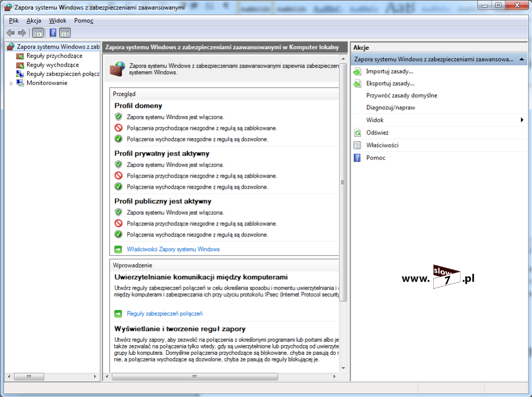Click the Eksportuj zasady green arrow icon
Screen dimensions: 532x397
point(358,83)
